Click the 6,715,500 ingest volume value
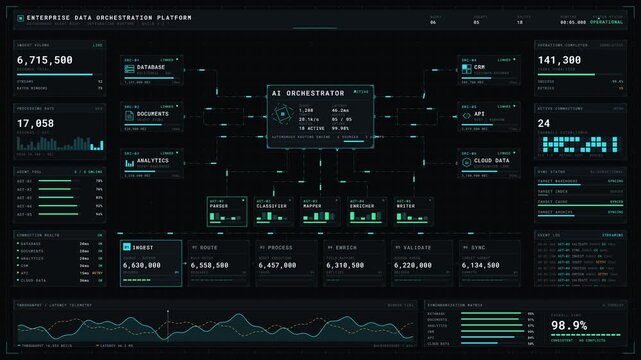This screenshot has height=360, width=641. (45, 60)
